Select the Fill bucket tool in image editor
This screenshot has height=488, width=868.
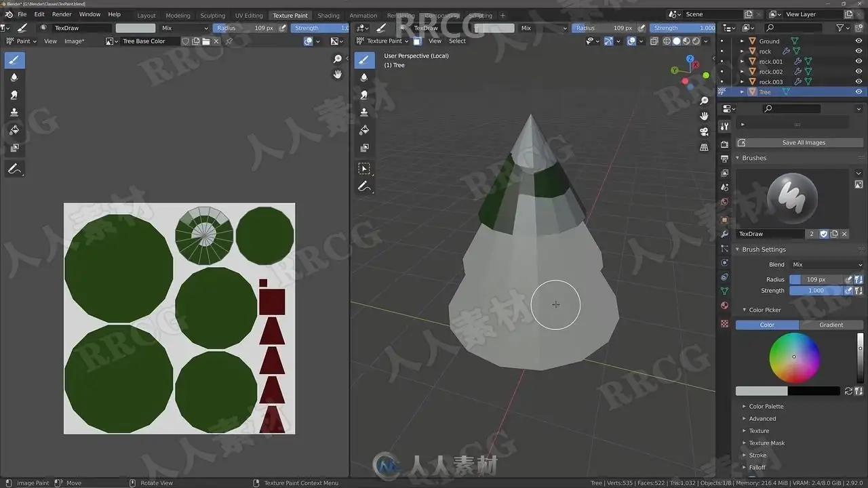14,130
